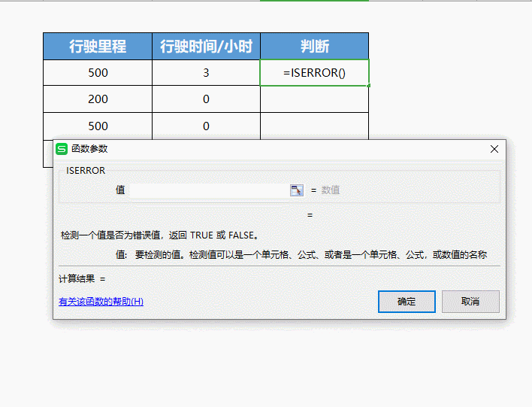Select the empty 判断 cell in the 200 row

click(x=315, y=99)
